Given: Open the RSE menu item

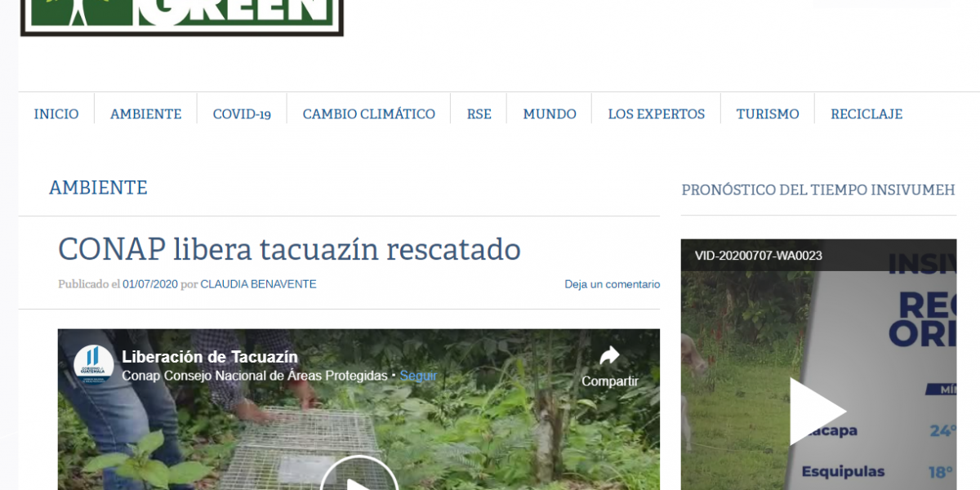Looking at the screenshot, I should pos(479,114).
